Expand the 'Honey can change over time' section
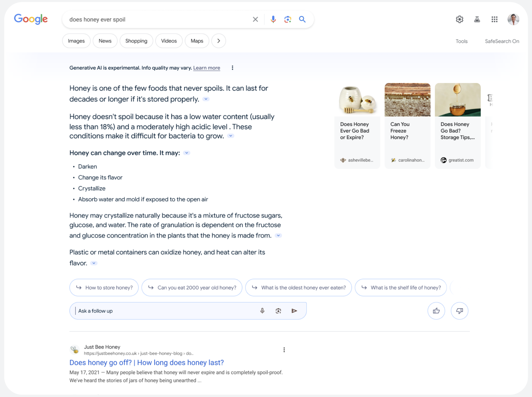The height and width of the screenshot is (397, 532). click(x=186, y=153)
